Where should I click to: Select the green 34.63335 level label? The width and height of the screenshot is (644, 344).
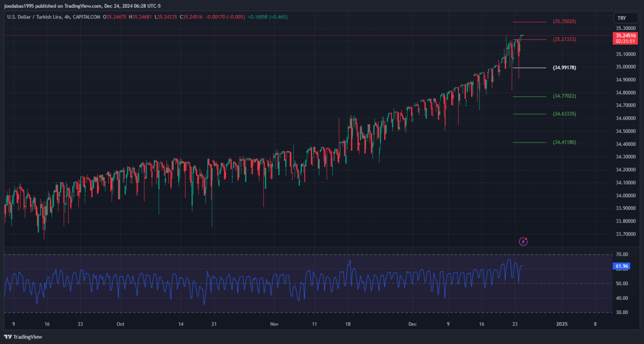(x=564, y=114)
